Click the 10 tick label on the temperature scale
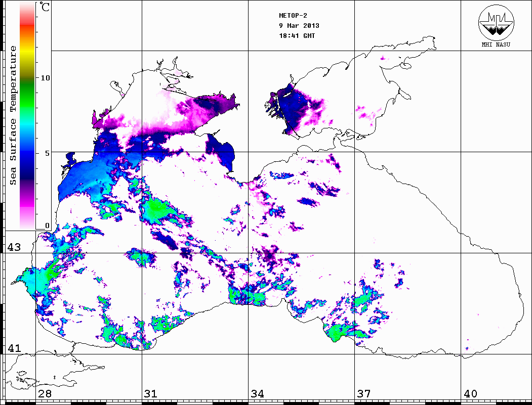 pyautogui.click(x=46, y=78)
